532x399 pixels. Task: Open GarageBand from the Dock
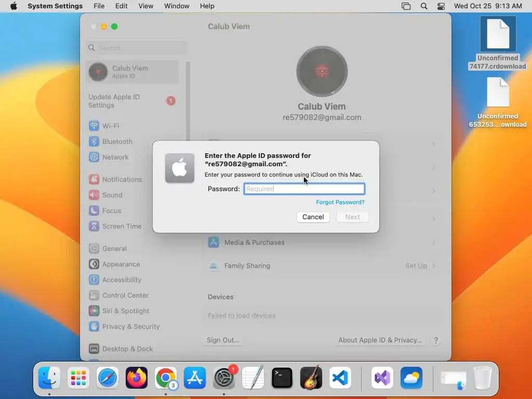pos(311,378)
